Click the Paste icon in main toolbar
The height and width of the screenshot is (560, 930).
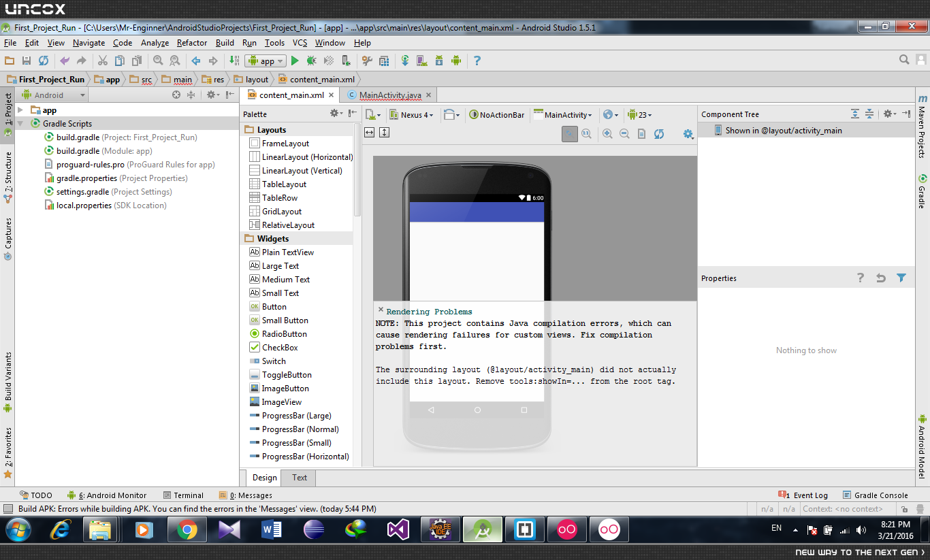point(137,61)
